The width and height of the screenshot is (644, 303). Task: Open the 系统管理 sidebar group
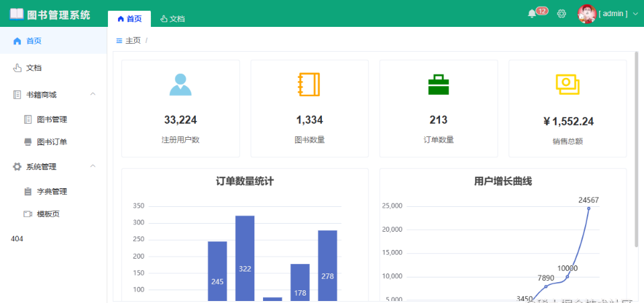[x=54, y=167]
